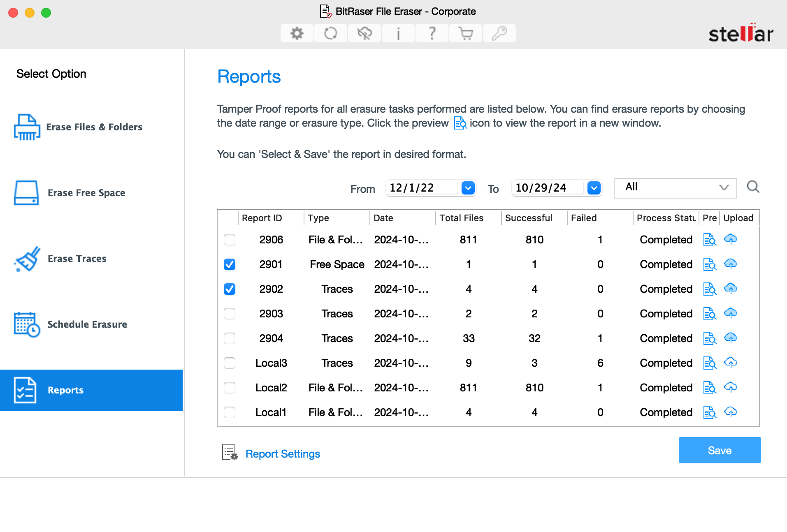The image size is (787, 532).
Task: Click the '33' total files cell
Action: tap(469, 338)
